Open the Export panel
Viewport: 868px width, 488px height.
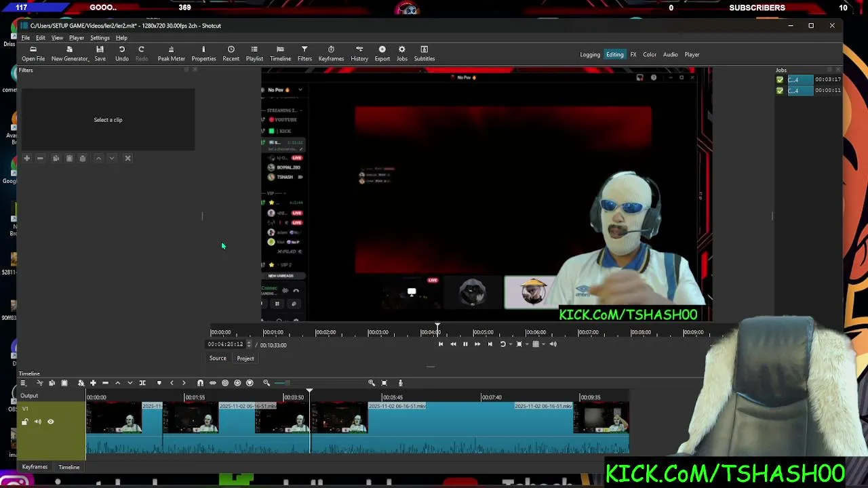[x=382, y=54]
